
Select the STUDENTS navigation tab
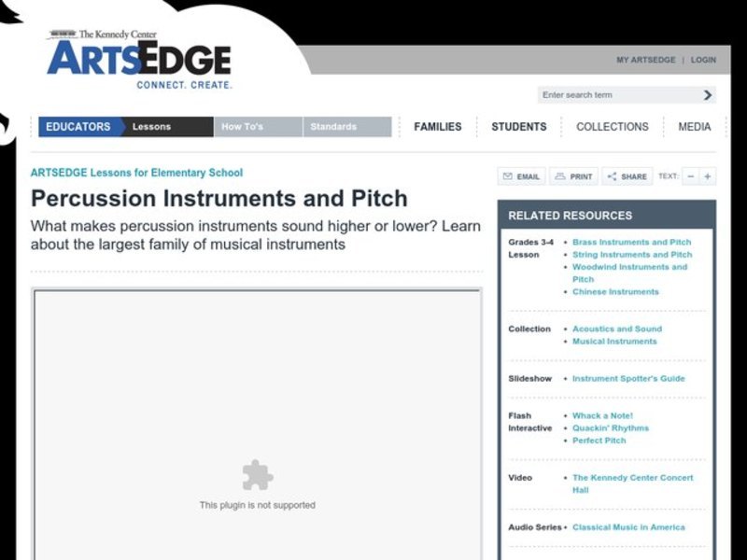point(518,126)
